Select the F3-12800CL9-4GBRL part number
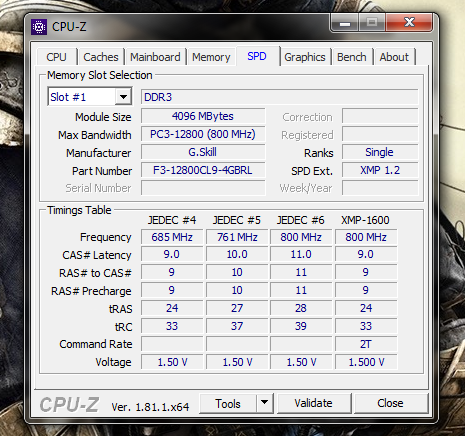 (x=203, y=170)
